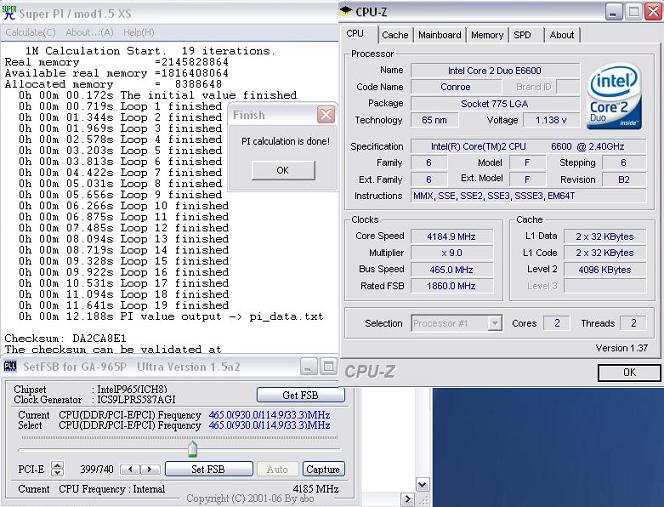Adjust the PCI-E spinner arrows
The height and width of the screenshot is (507, 664).
tap(57, 469)
